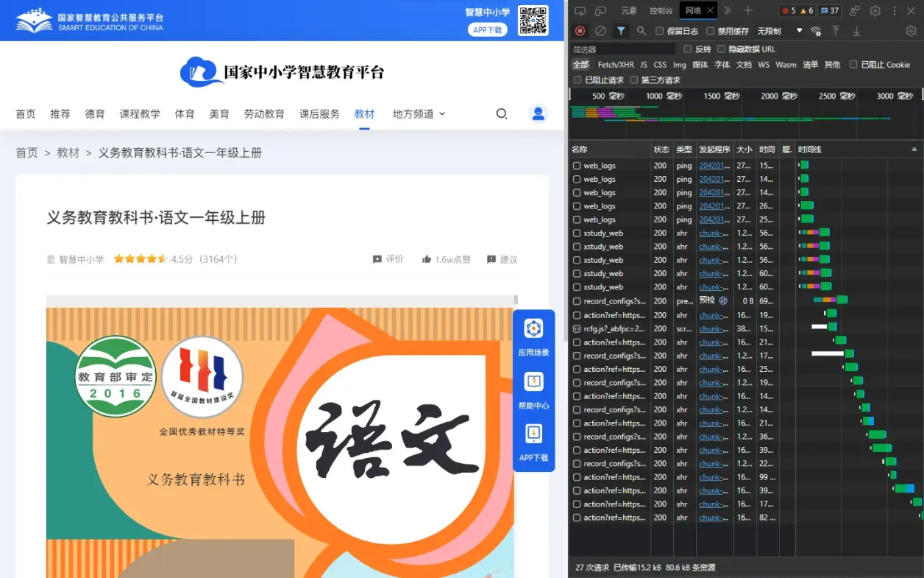Tick the 隐藏数据 URL checkbox
Viewport: 924px width, 578px height.
pos(722,49)
